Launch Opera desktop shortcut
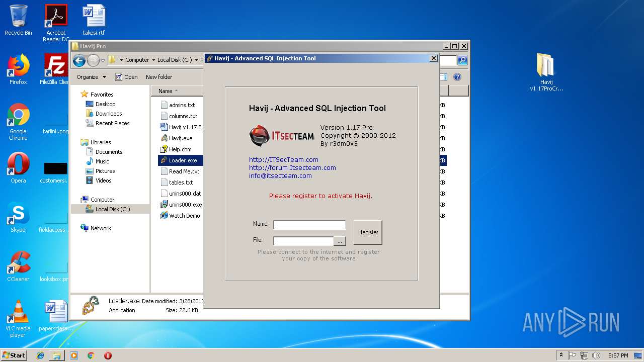 (18, 168)
